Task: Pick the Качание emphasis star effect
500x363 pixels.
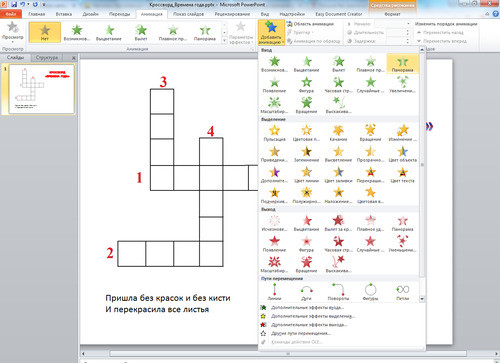Action: 338,133
